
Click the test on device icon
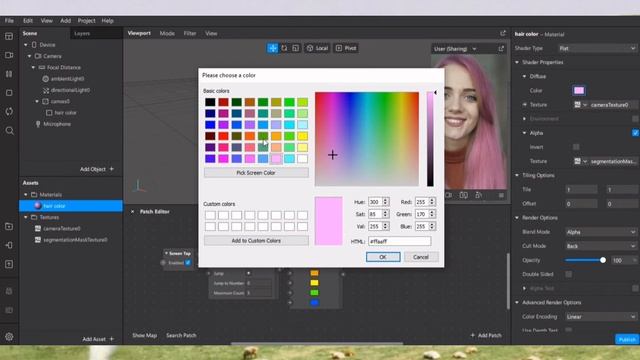9,245
